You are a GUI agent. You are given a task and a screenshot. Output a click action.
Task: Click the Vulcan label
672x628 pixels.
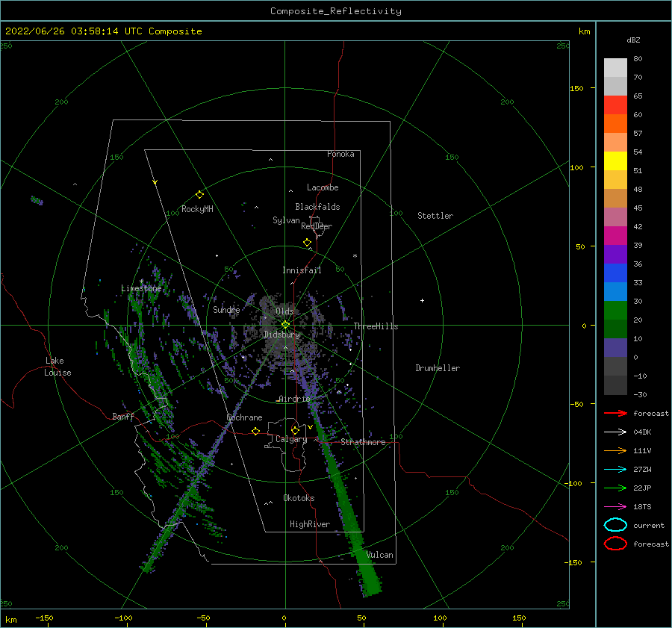pyautogui.click(x=380, y=555)
